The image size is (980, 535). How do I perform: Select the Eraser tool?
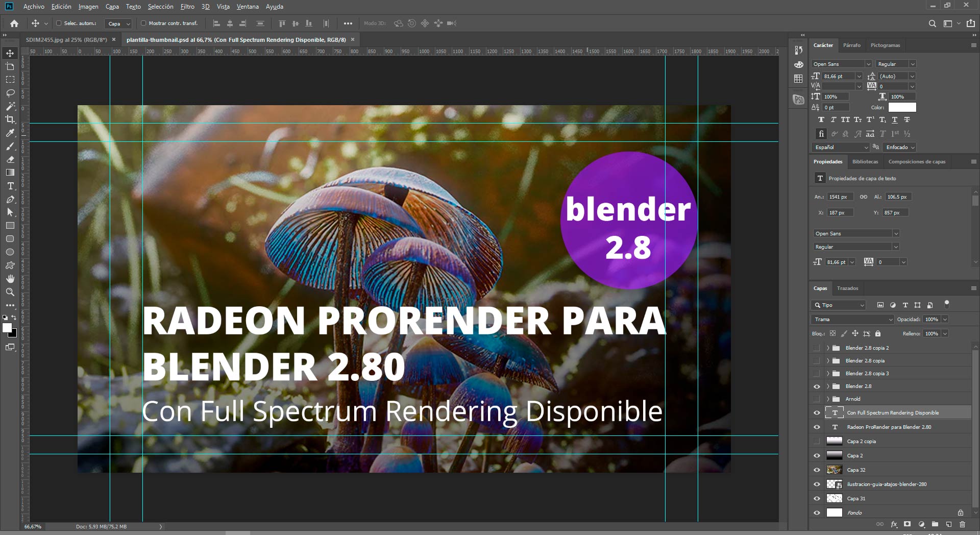pos(10,159)
